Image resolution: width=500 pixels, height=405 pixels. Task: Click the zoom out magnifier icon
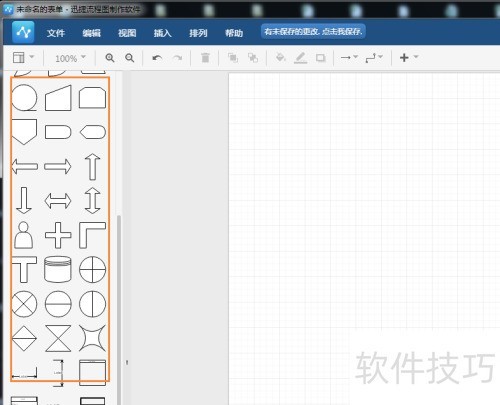[129, 58]
